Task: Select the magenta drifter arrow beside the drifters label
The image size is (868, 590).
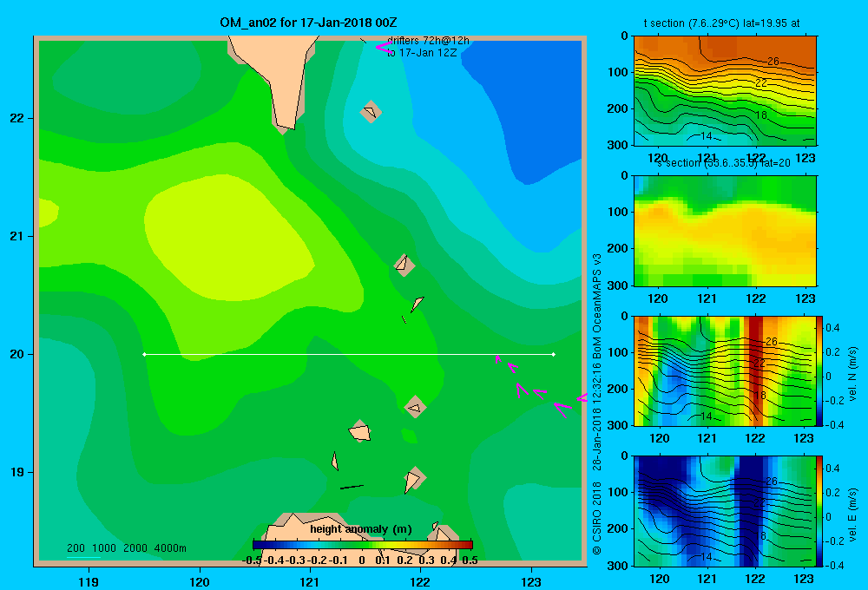Action: coord(384,47)
